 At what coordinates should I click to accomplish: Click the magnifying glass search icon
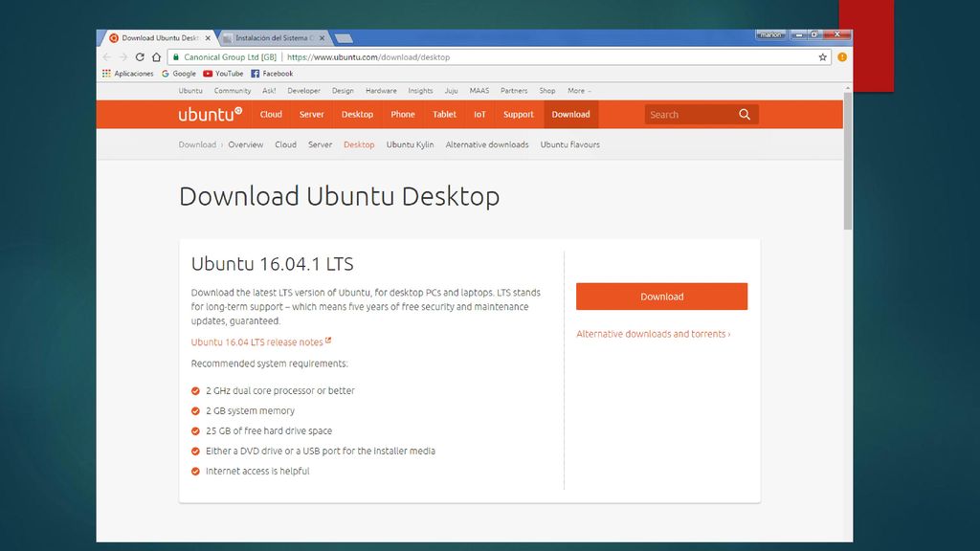(745, 115)
